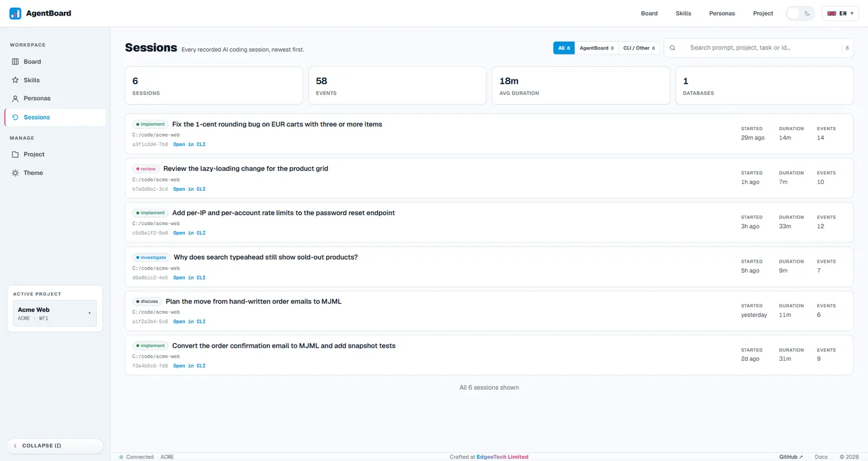Select Board in the sidebar
Image resolution: width=868 pixels, height=461 pixels.
(x=55, y=61)
